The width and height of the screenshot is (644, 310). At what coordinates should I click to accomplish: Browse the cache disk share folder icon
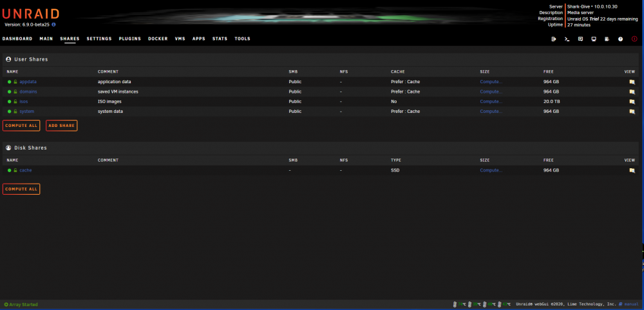pos(632,170)
